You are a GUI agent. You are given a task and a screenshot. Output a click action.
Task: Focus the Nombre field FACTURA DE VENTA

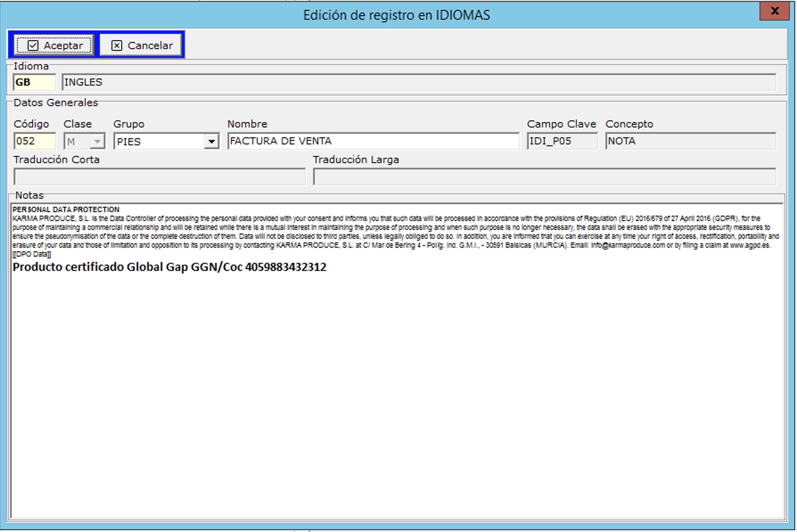click(x=373, y=141)
